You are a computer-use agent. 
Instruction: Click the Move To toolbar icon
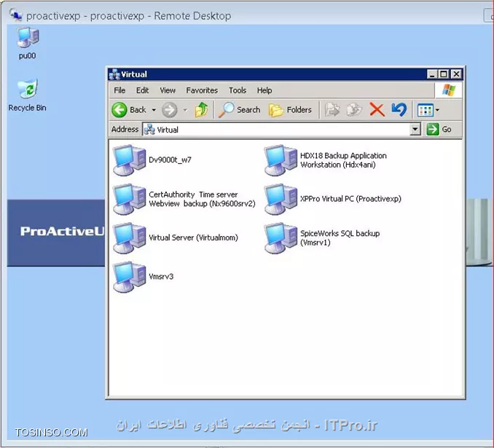tap(332, 110)
